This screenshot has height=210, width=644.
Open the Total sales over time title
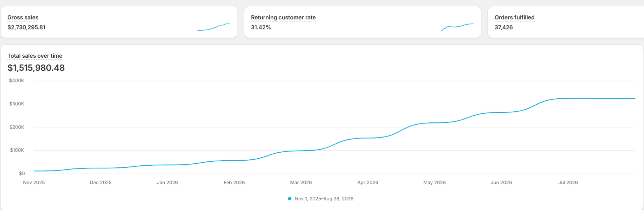[x=35, y=56]
